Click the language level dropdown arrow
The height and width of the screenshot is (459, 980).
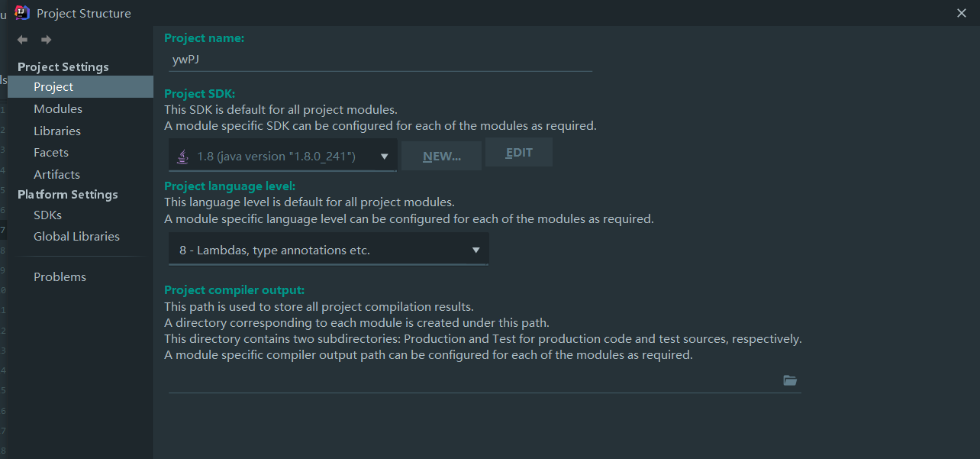[x=475, y=251]
